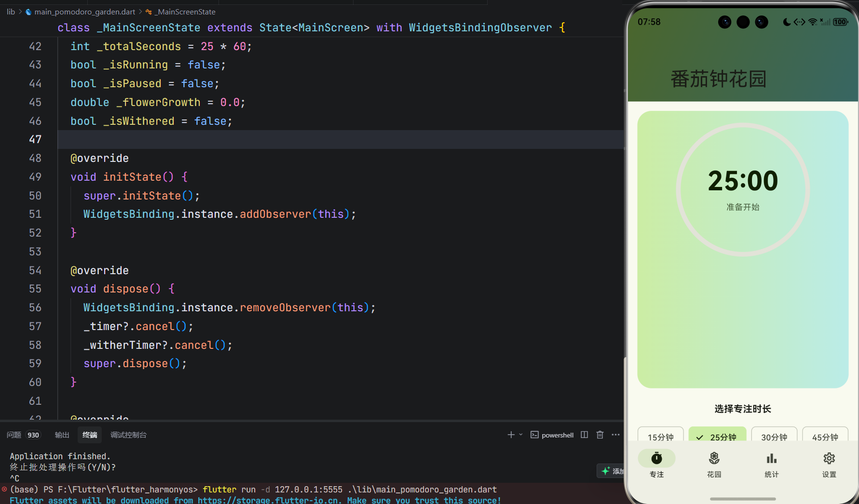Click the terminal error indicator dot
The width and height of the screenshot is (859, 504).
point(4,489)
